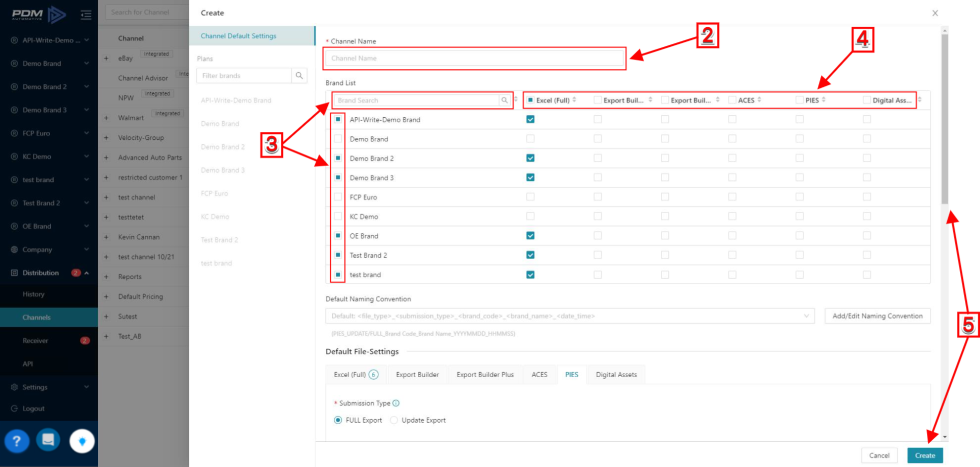Click the Logout icon in sidebar
Screen dimensions: 980x467
(x=14, y=408)
